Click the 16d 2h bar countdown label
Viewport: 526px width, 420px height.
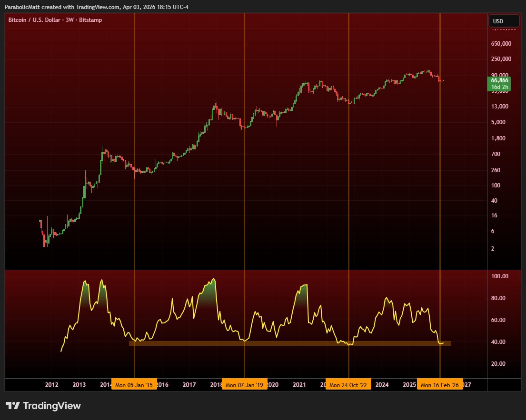[499, 87]
